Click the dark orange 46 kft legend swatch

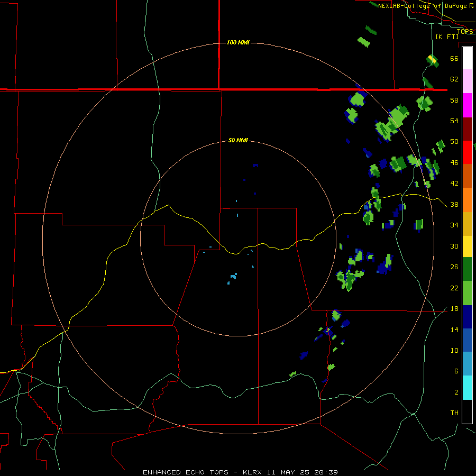pos(467,176)
